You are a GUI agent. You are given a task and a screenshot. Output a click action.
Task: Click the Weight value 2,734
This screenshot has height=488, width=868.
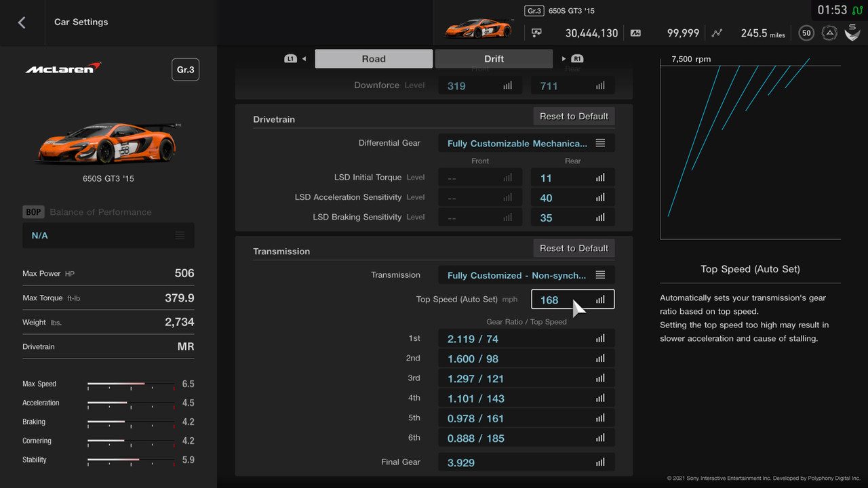(180, 322)
